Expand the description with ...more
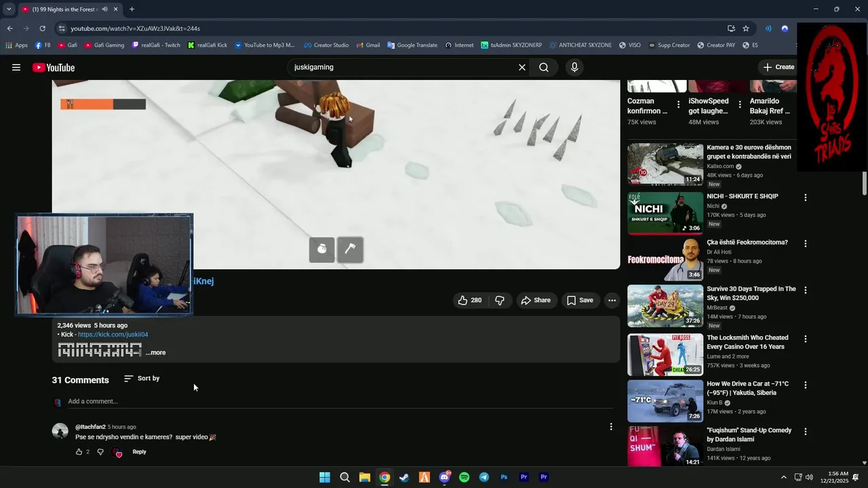 [155, 352]
